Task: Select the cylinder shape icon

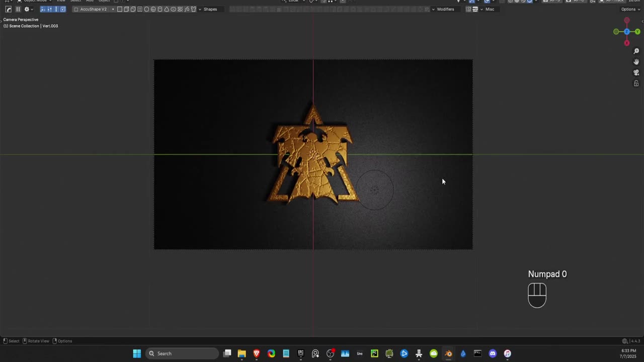Action: (160, 9)
